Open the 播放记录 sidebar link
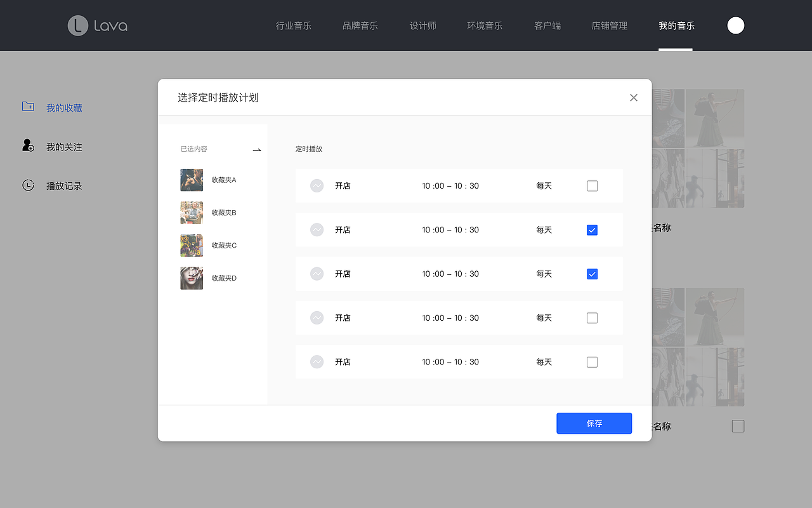 tap(64, 186)
